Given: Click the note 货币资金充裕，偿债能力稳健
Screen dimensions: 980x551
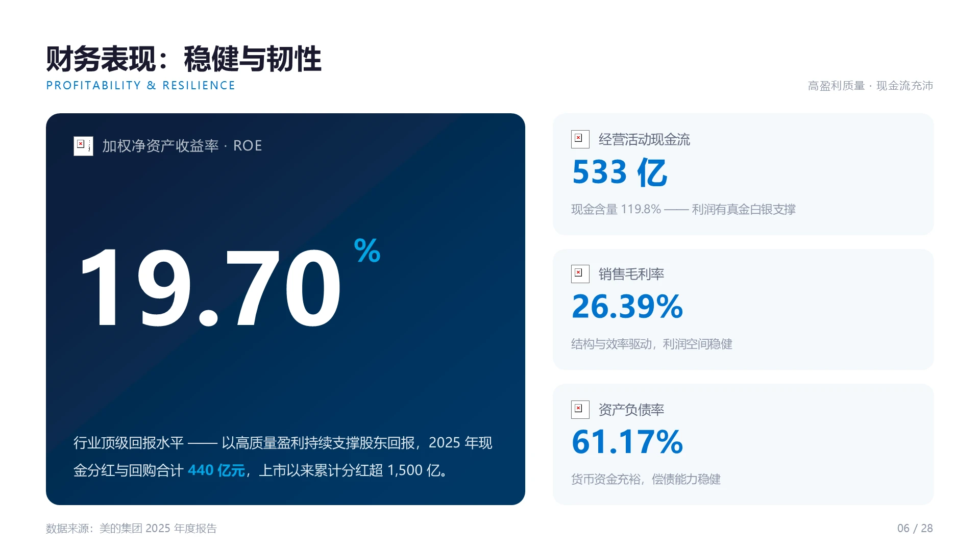Looking at the screenshot, I should click(646, 480).
